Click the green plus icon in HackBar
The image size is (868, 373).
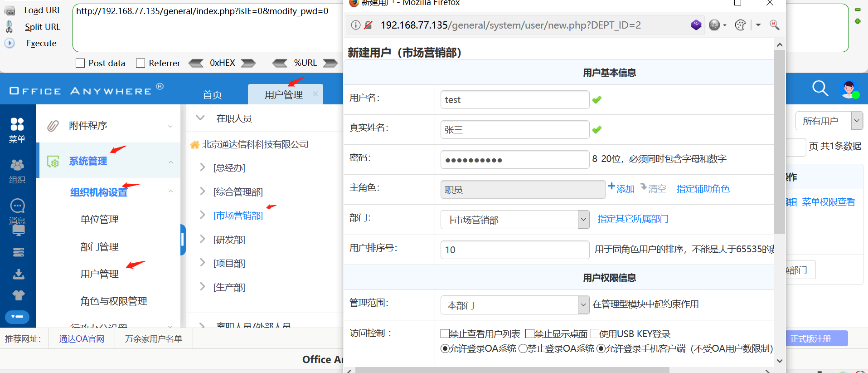point(858,21)
